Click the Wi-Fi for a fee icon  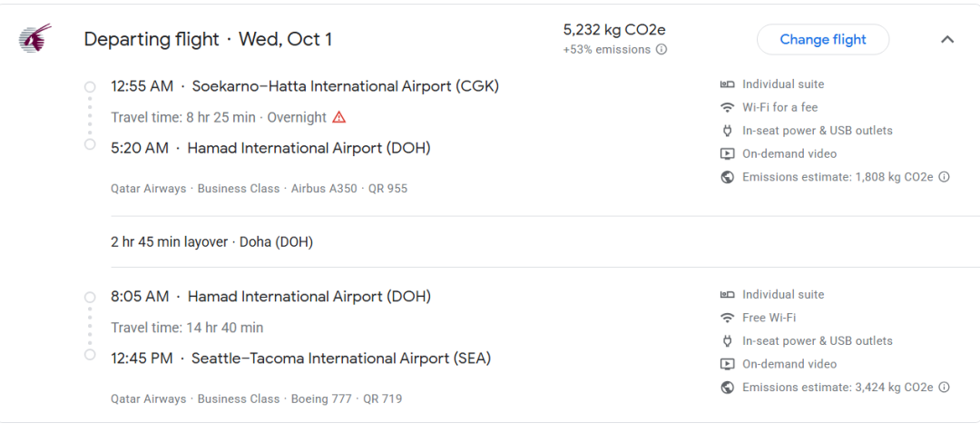[x=727, y=107]
